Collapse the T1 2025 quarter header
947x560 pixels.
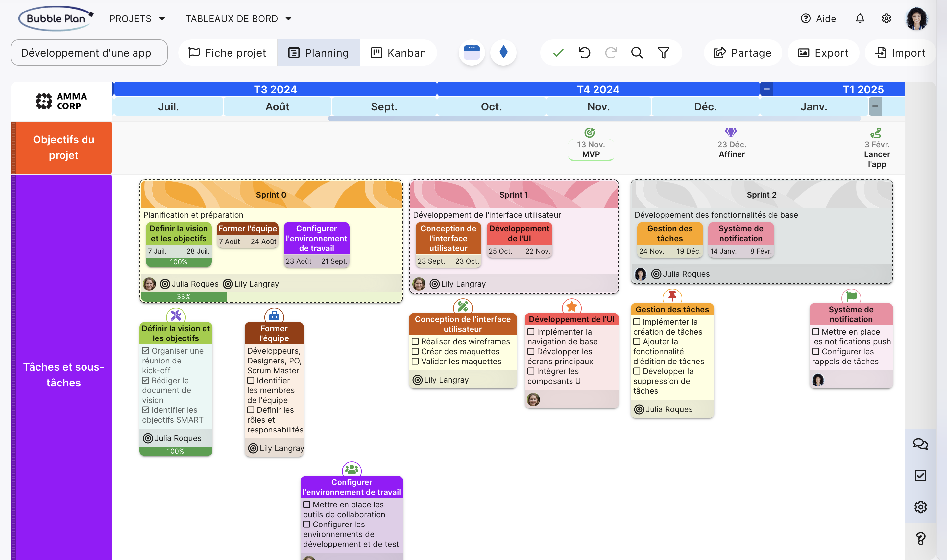(766, 89)
